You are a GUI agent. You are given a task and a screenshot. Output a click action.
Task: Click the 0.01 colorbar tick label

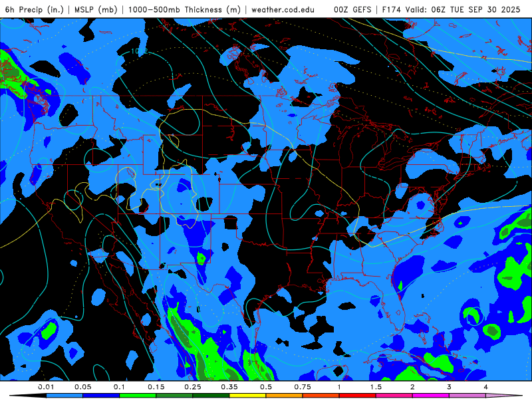coord(46,387)
